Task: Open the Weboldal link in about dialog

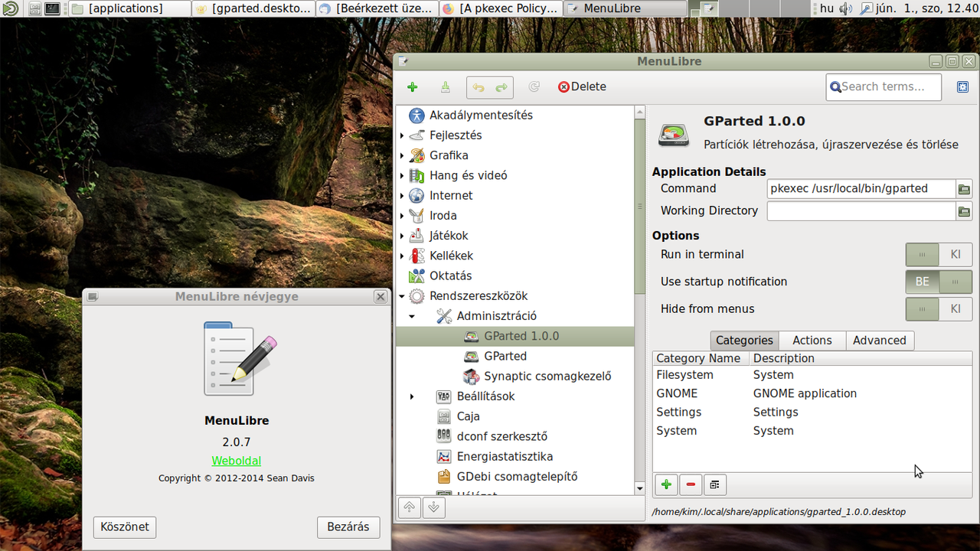Action: [x=237, y=461]
